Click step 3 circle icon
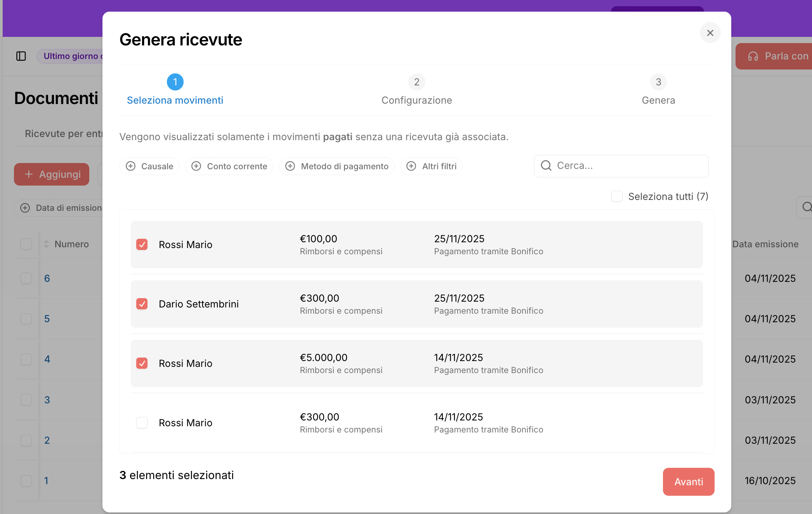 [658, 82]
